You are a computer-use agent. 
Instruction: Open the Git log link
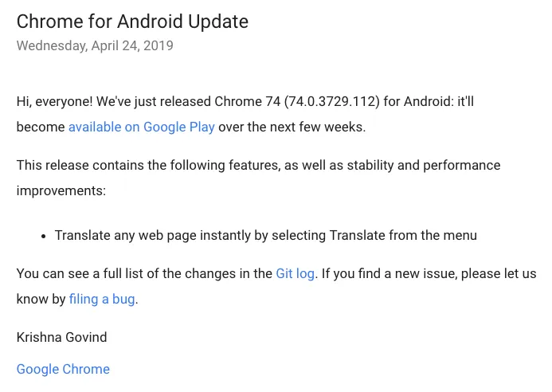click(295, 273)
